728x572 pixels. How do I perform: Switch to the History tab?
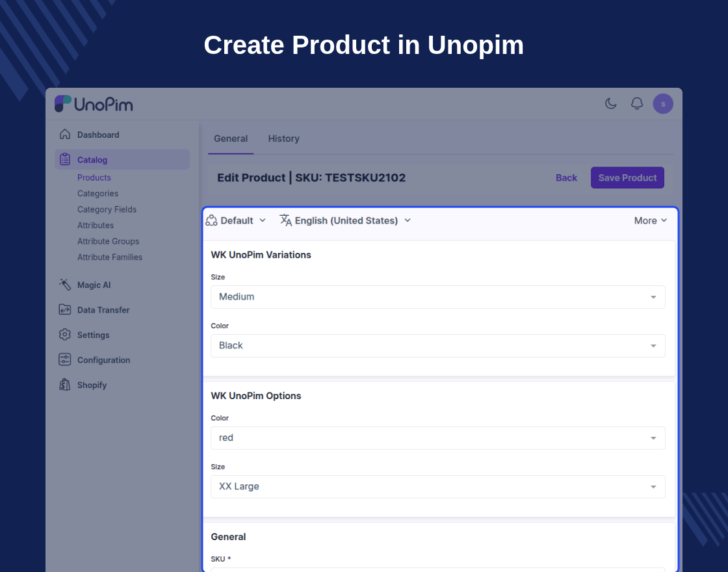coord(283,138)
